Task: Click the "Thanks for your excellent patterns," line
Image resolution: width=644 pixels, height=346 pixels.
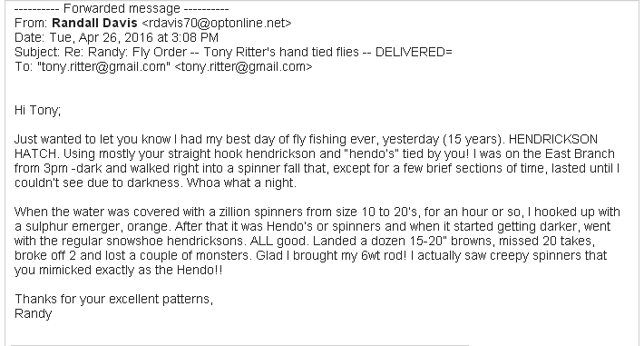Action: 113,299
